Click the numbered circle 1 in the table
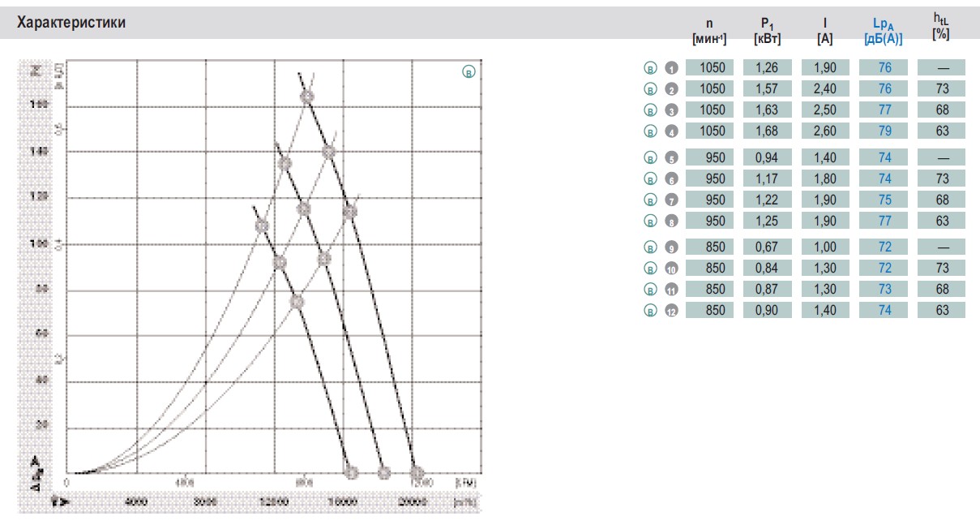This screenshot has height=529, width=980. pyautogui.click(x=671, y=68)
